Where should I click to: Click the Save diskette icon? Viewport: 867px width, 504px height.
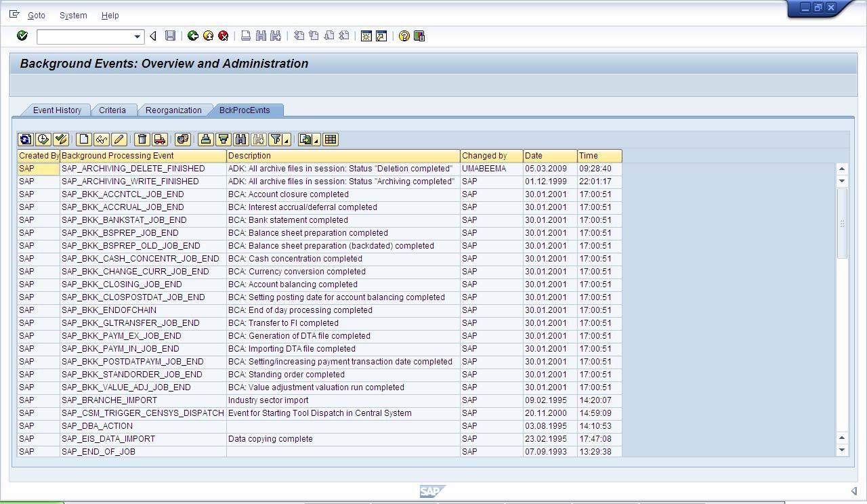coord(171,36)
